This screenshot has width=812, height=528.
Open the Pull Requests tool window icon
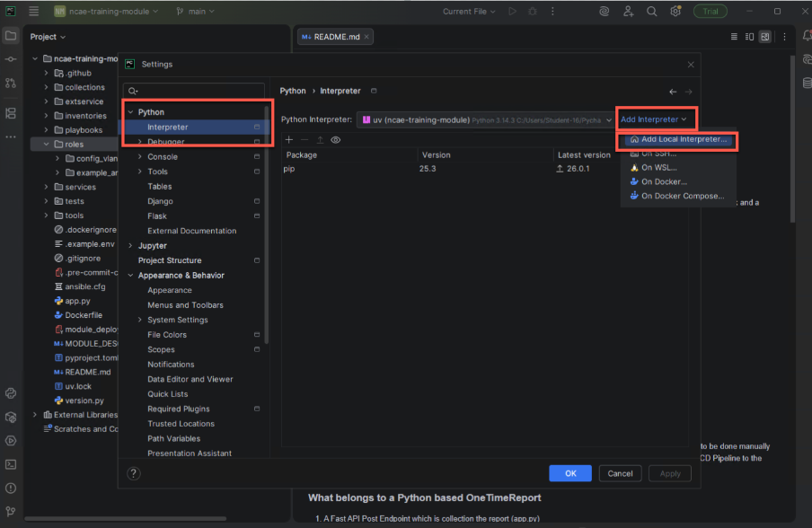click(x=11, y=83)
